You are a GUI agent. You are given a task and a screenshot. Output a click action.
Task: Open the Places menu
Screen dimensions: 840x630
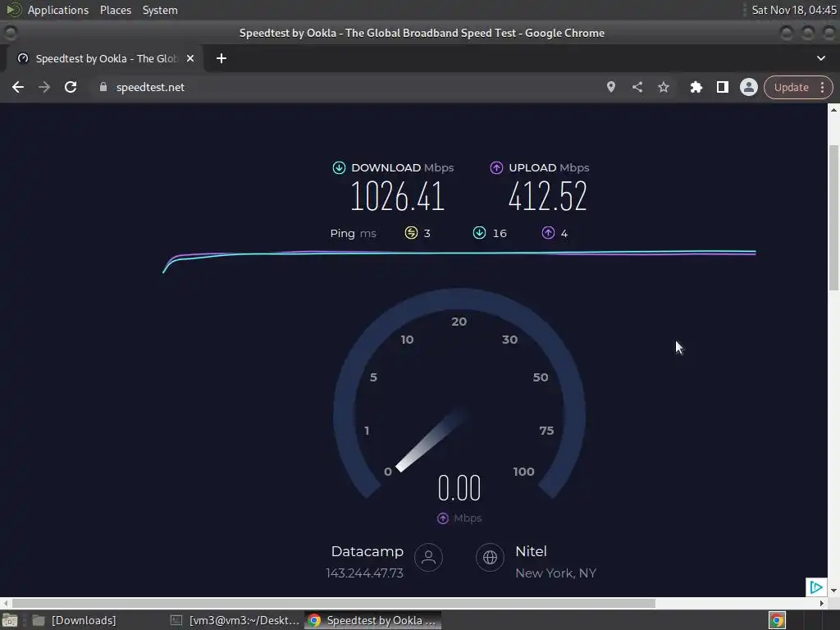pos(115,10)
